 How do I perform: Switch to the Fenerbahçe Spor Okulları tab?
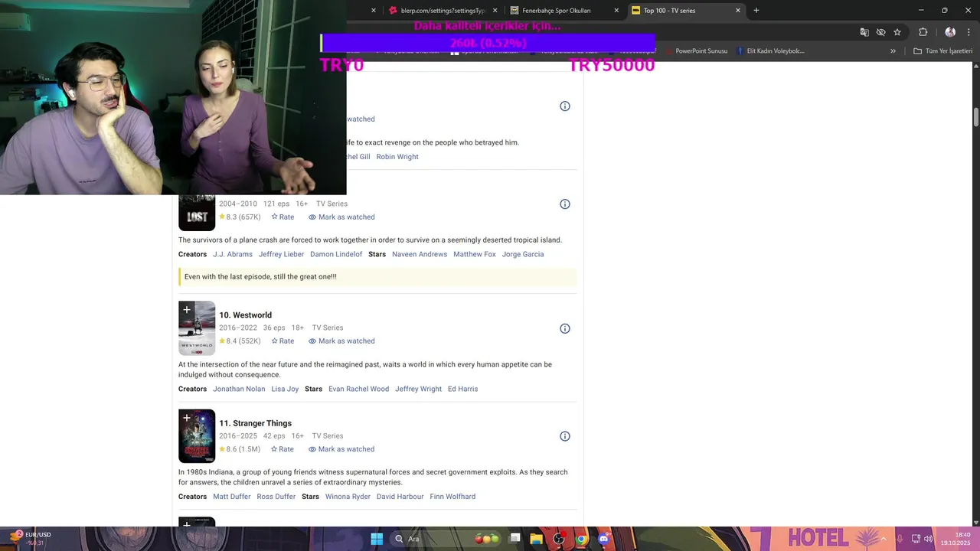(564, 11)
